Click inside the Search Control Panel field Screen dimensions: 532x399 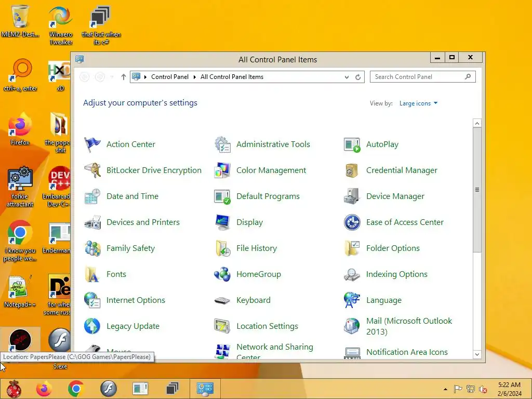423,77
